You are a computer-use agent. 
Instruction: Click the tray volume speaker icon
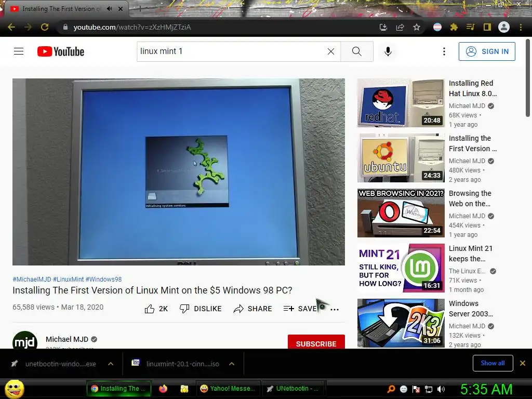[441, 389]
